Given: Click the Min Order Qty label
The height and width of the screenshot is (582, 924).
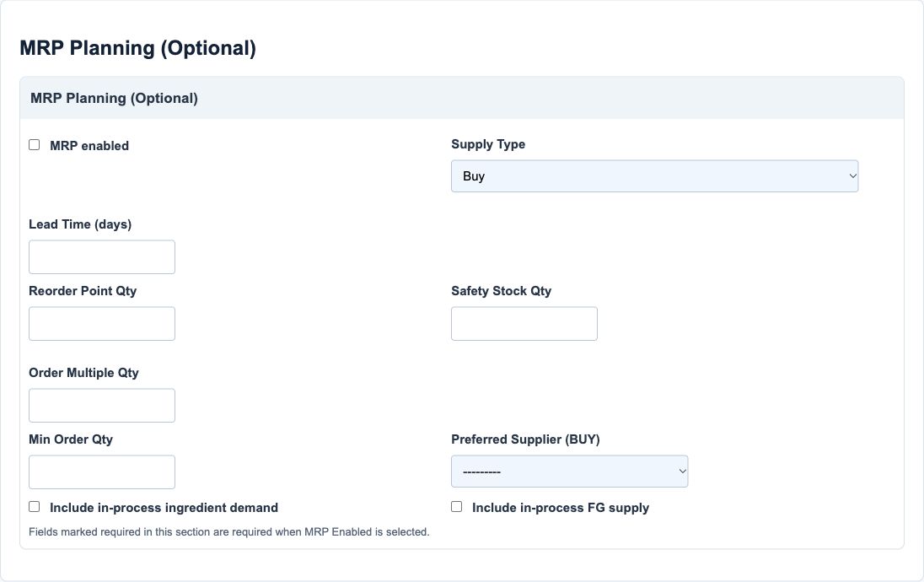Looking at the screenshot, I should [71, 440].
